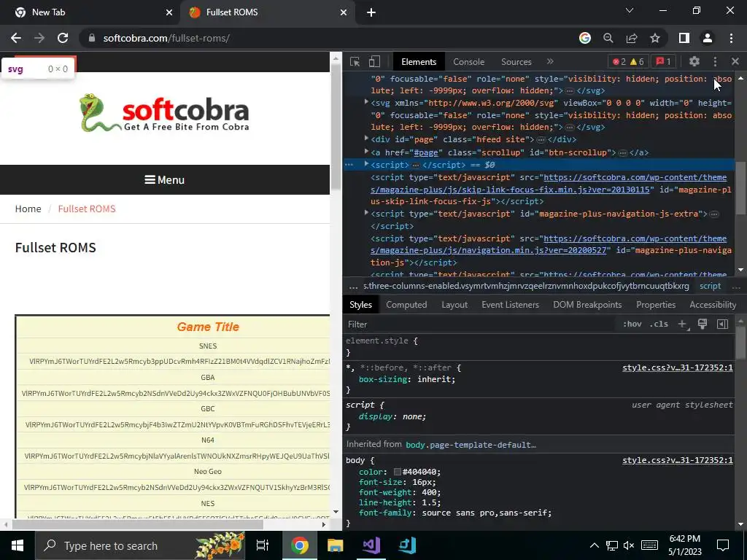This screenshot has width=747, height=560.
Task: Open the DevTools customize menu (three dots)
Action: coord(715,61)
